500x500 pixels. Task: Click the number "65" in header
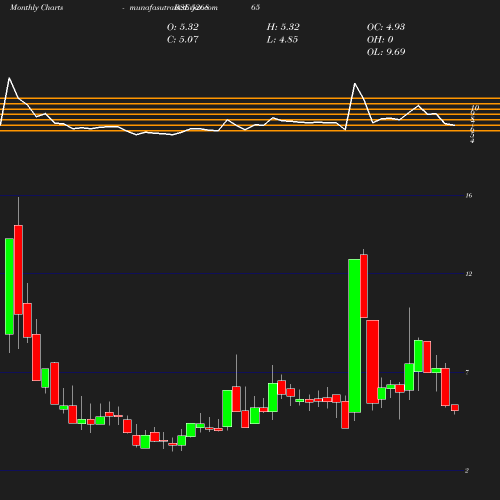coord(255,7)
